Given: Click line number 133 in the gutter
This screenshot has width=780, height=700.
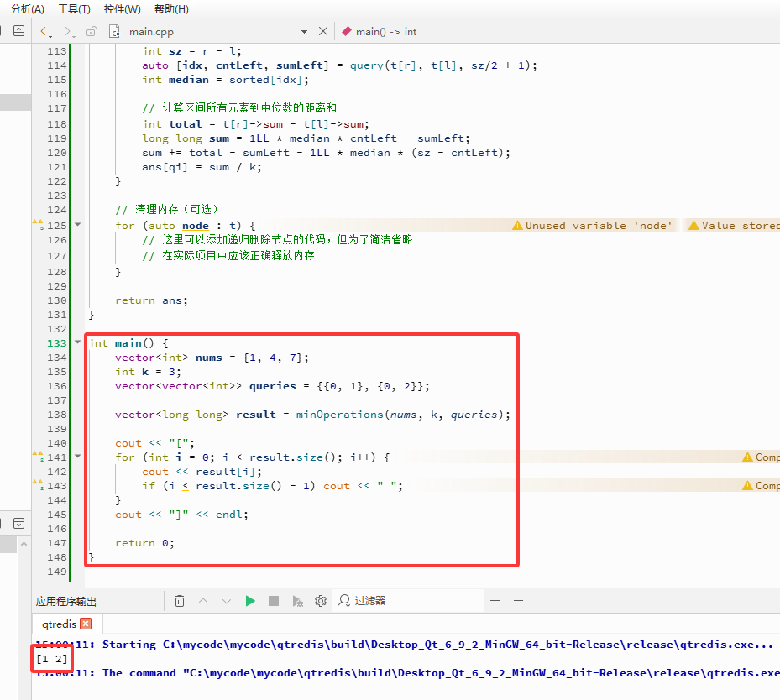Looking at the screenshot, I should pos(57,343).
